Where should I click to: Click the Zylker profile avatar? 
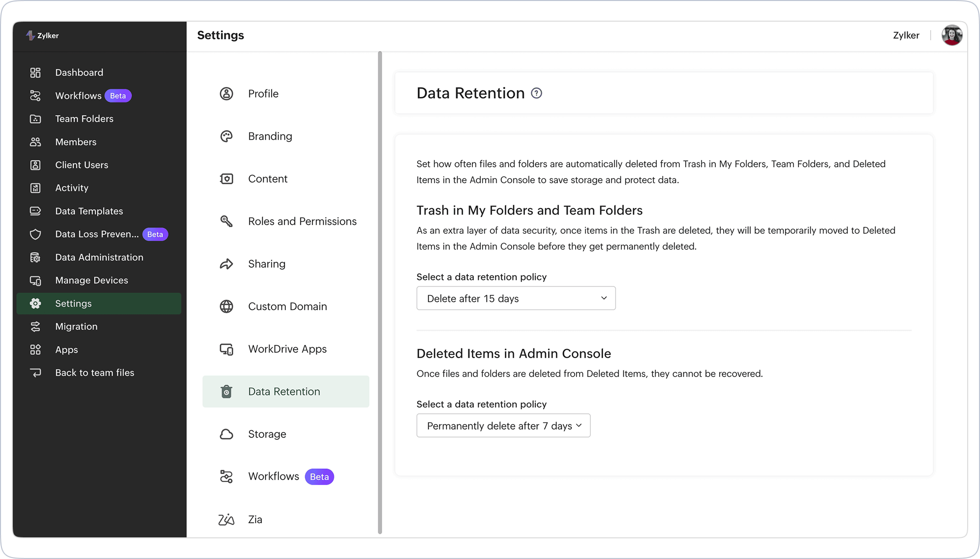point(952,35)
